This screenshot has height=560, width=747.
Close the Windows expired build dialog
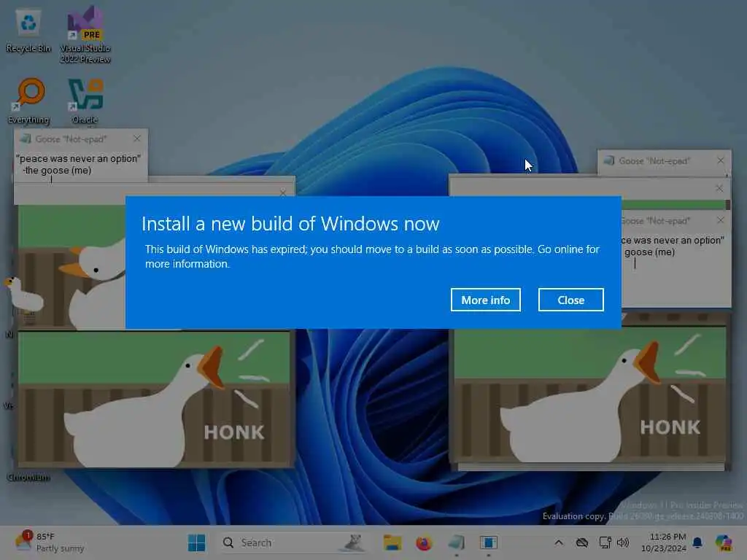click(570, 300)
